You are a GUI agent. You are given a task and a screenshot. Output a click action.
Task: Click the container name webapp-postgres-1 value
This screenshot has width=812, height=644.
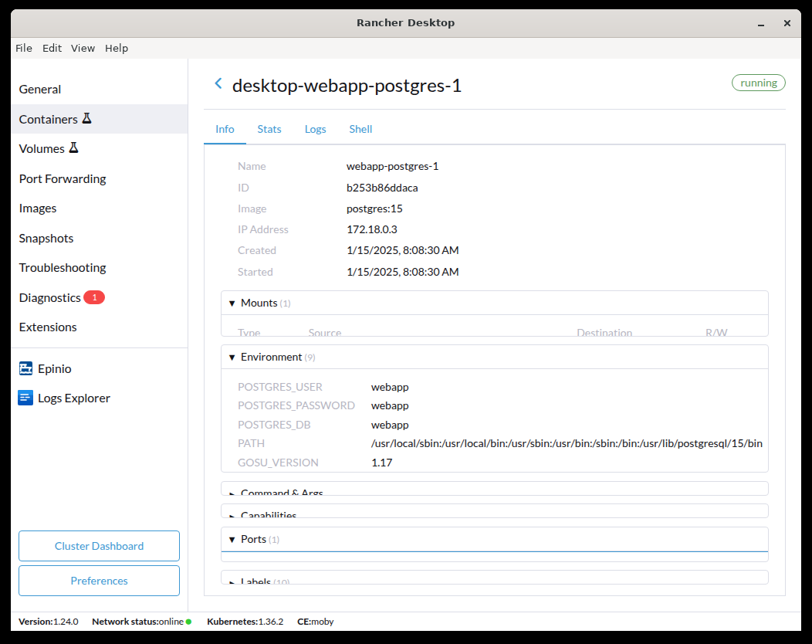pyautogui.click(x=393, y=166)
